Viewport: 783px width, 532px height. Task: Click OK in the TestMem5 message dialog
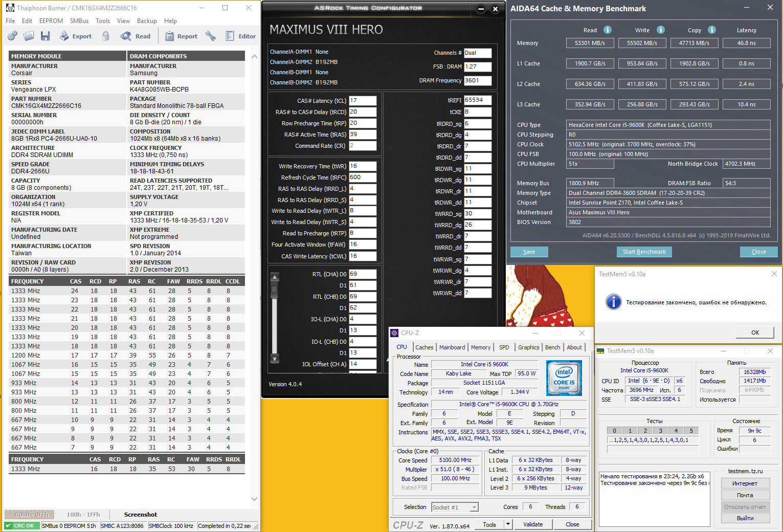[755, 332]
